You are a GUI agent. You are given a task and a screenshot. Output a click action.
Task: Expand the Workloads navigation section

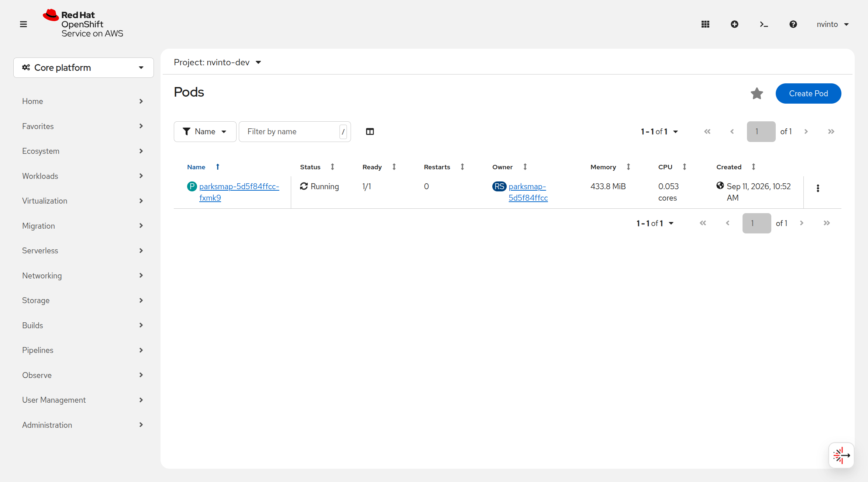pyautogui.click(x=83, y=176)
